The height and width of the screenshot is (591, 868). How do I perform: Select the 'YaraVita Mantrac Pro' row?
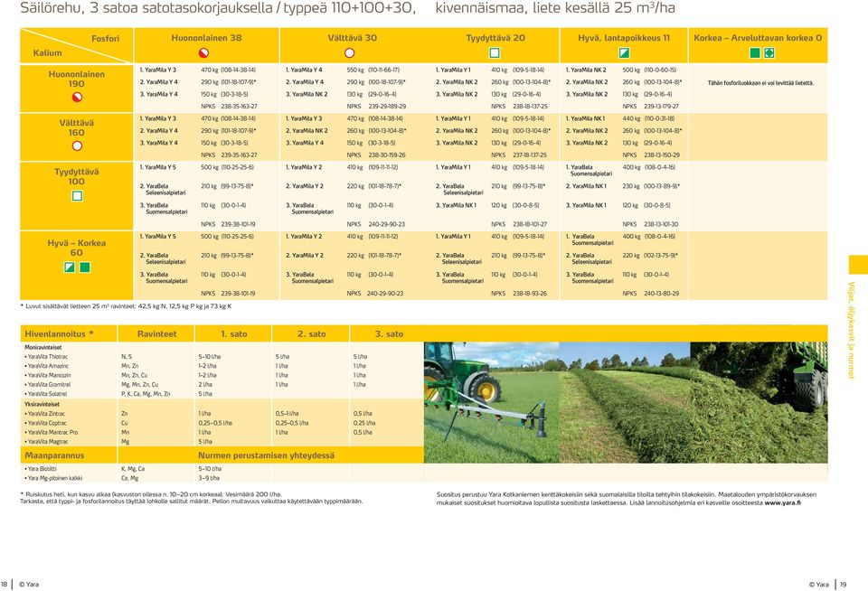coord(222,432)
